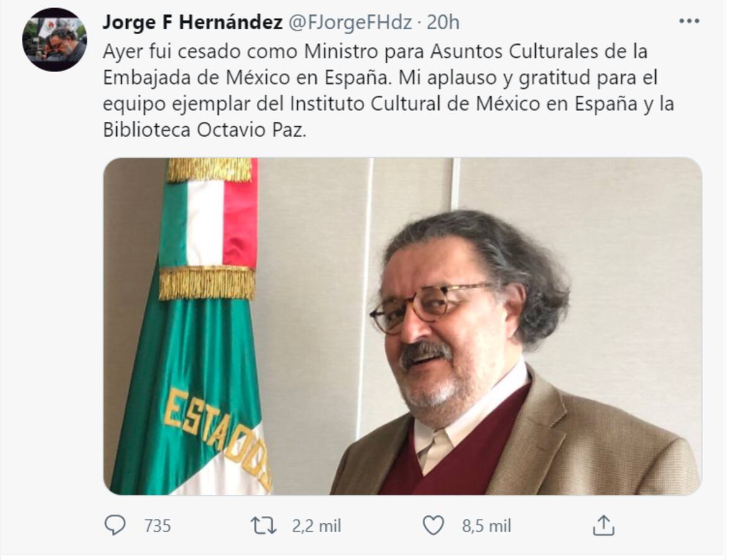Click the Instituto Cultural de México text

pos(400,104)
